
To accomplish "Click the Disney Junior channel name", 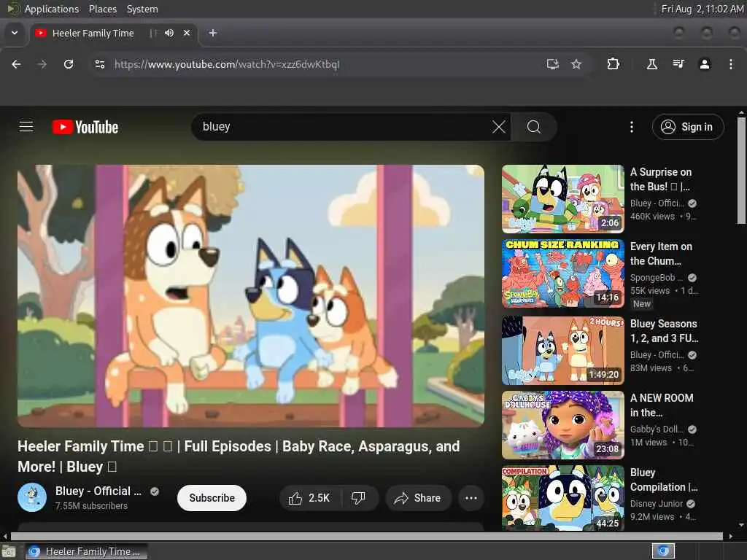I will tap(657, 504).
